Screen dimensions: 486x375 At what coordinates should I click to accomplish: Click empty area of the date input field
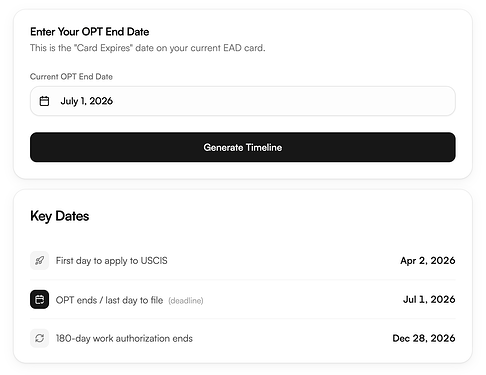click(x=283, y=101)
